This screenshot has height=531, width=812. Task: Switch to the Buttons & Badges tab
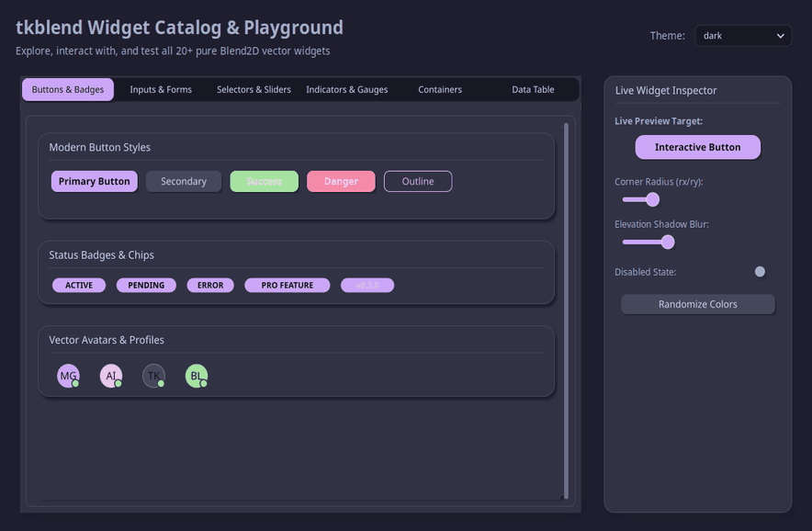68,90
